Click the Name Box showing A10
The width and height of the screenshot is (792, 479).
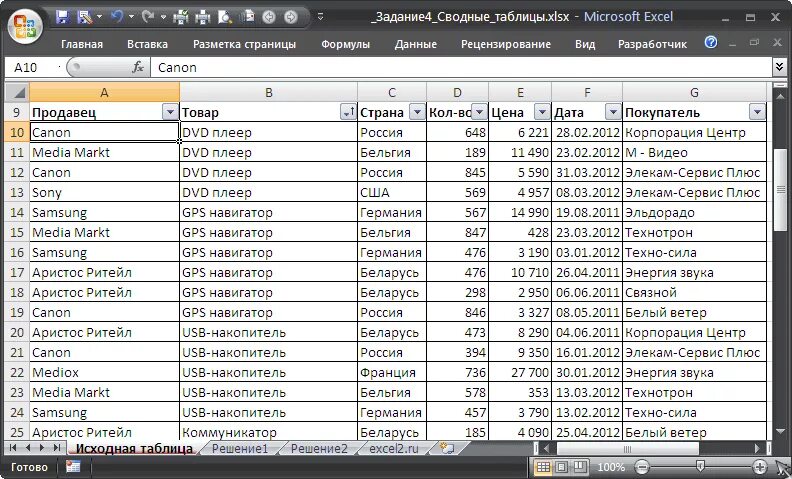click(x=33, y=67)
